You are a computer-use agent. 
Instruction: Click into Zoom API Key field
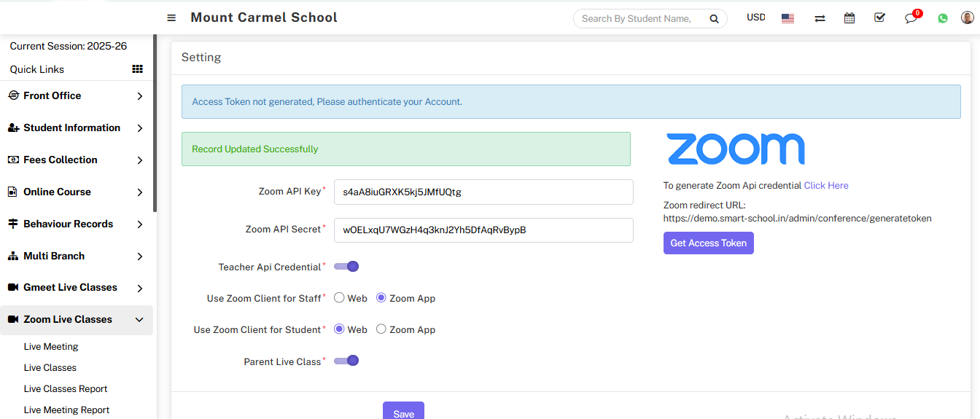[x=483, y=192]
